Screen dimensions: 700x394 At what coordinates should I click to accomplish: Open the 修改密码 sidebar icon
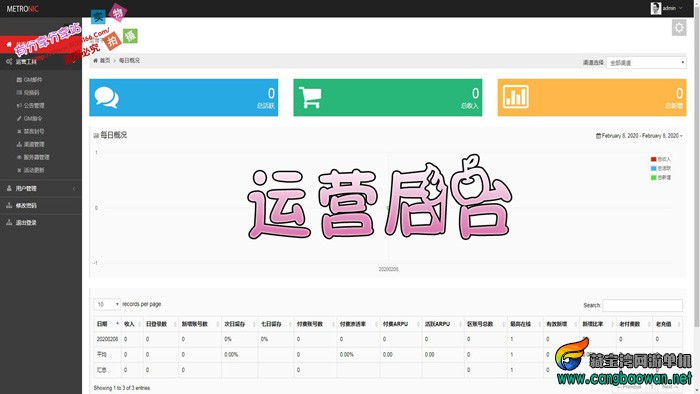(x=9, y=206)
